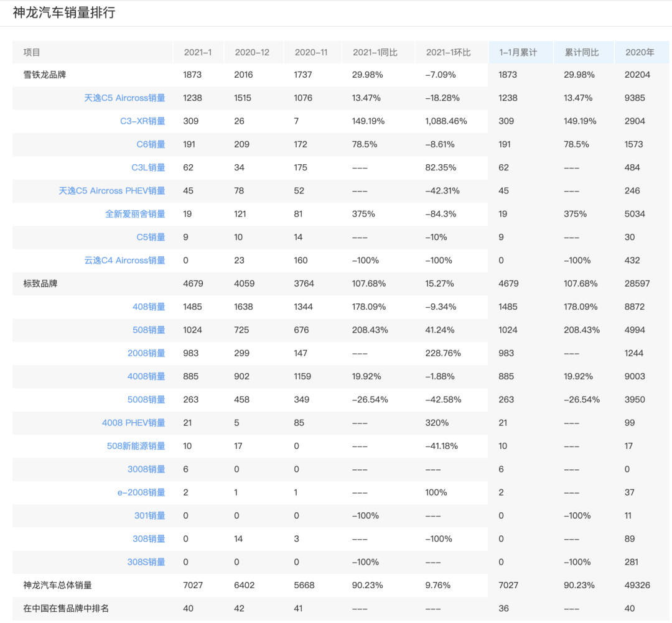Image resolution: width=672 pixels, height=623 pixels.
Task: Click the 49326 total for 2020年
Action: pos(637,585)
